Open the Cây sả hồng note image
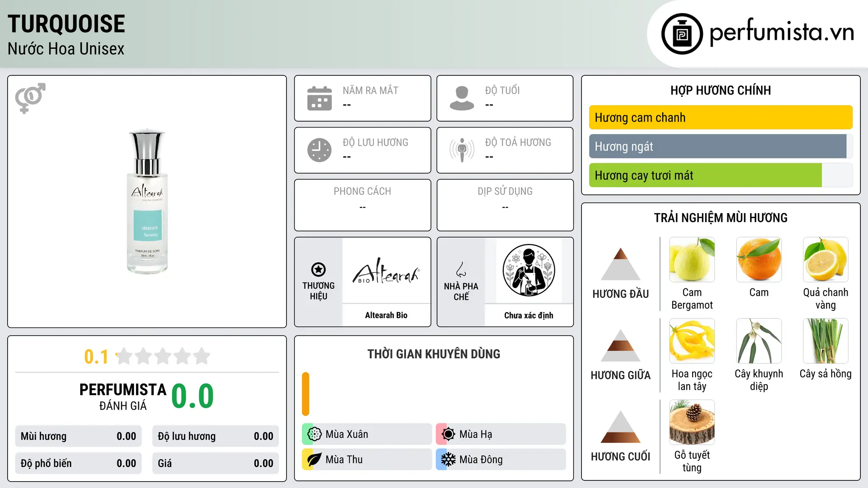The image size is (868, 488). tap(826, 341)
